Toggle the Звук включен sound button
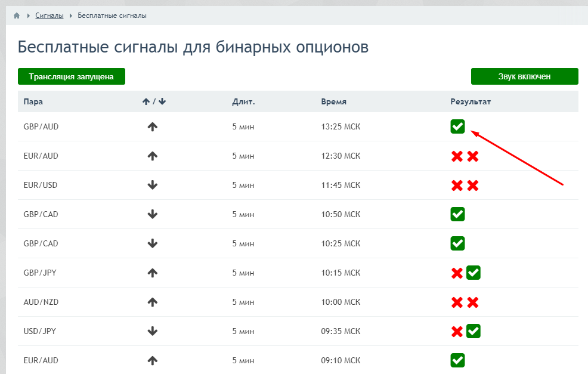588x374 pixels. [x=524, y=76]
